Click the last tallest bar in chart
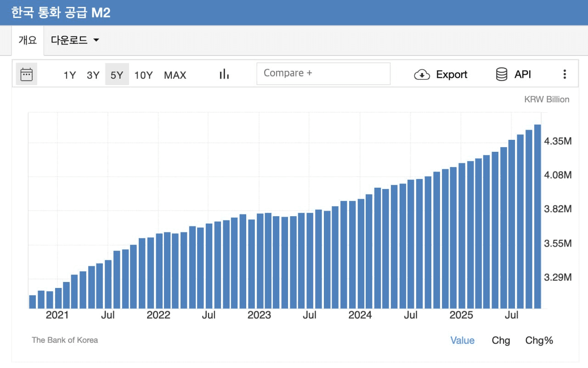 click(537, 216)
